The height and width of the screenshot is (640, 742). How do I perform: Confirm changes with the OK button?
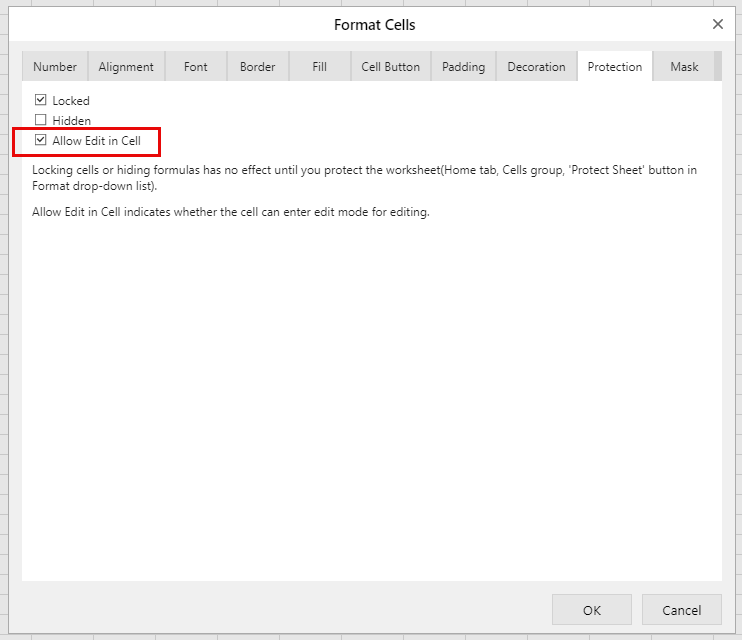coord(591,610)
